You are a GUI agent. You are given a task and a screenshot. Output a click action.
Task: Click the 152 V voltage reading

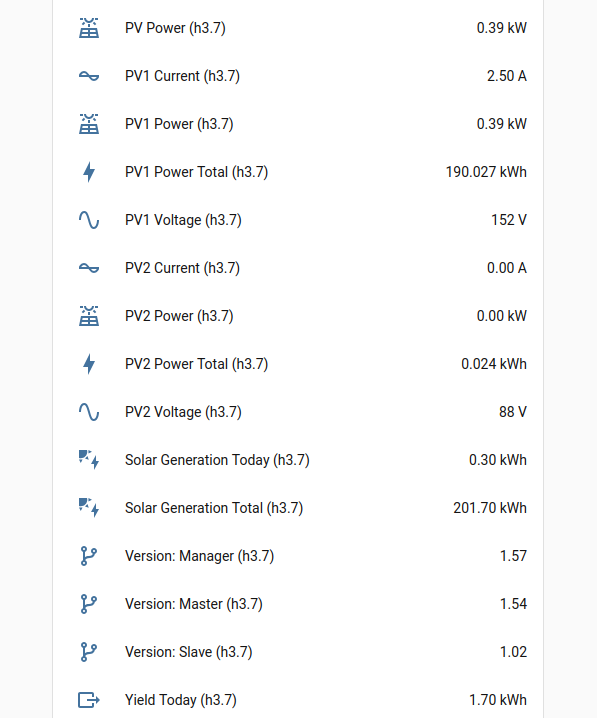click(x=509, y=220)
